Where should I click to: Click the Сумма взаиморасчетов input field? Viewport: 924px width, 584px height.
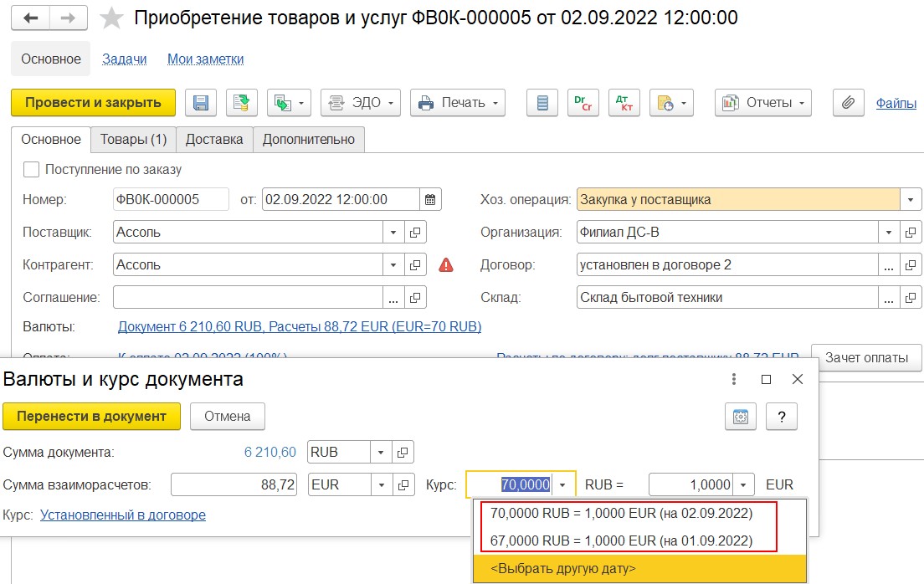pos(234,484)
